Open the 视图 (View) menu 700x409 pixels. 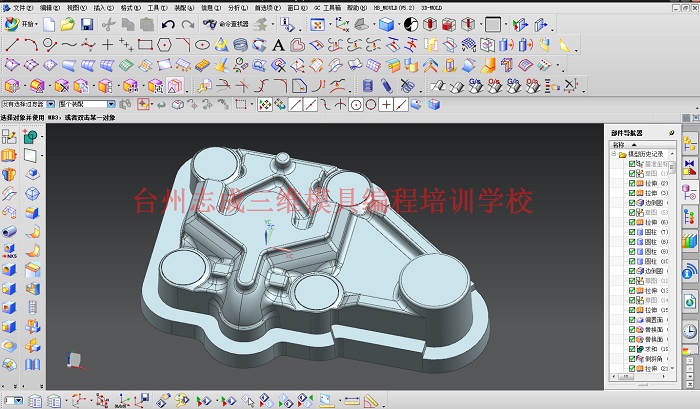(76, 8)
